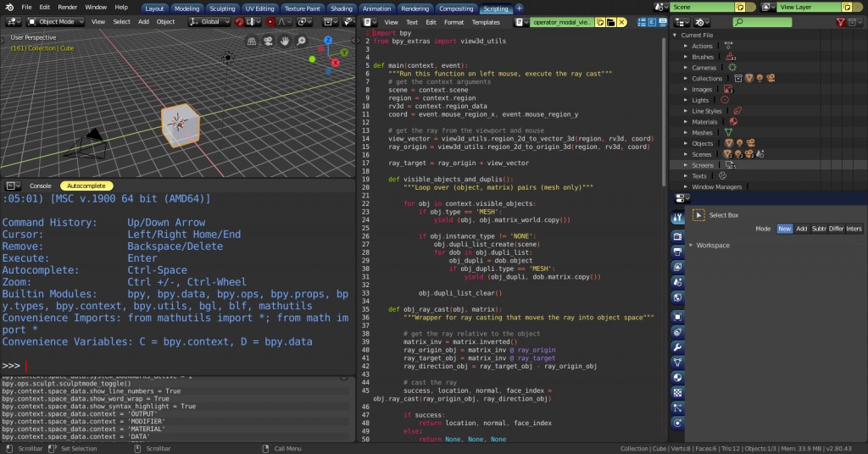Open the Object Mode dropdown
The image size is (868, 454).
(55, 22)
